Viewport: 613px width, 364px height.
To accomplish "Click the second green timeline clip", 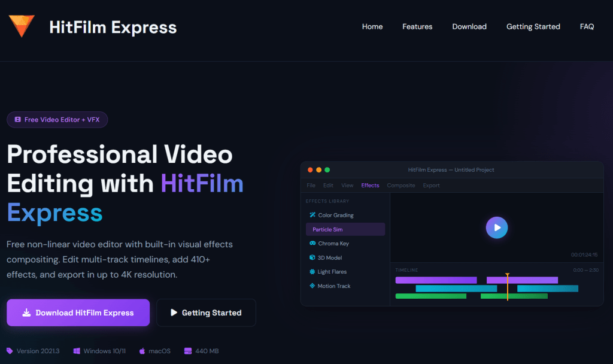I will point(514,296).
